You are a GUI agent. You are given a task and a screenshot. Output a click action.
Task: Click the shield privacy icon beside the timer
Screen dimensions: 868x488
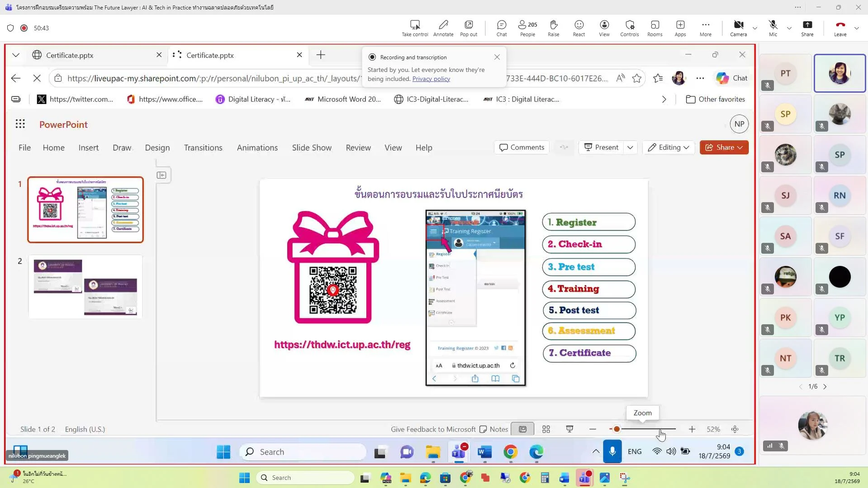10,28
